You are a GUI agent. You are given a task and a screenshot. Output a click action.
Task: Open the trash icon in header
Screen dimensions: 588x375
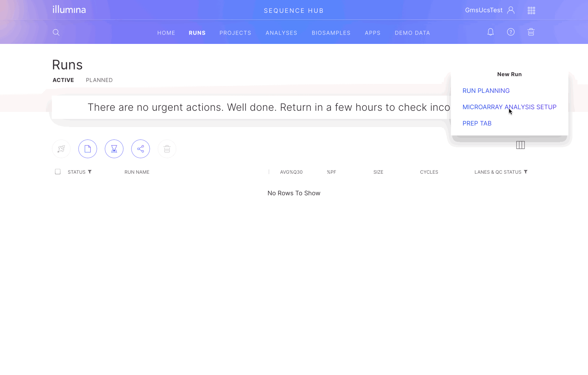531,32
